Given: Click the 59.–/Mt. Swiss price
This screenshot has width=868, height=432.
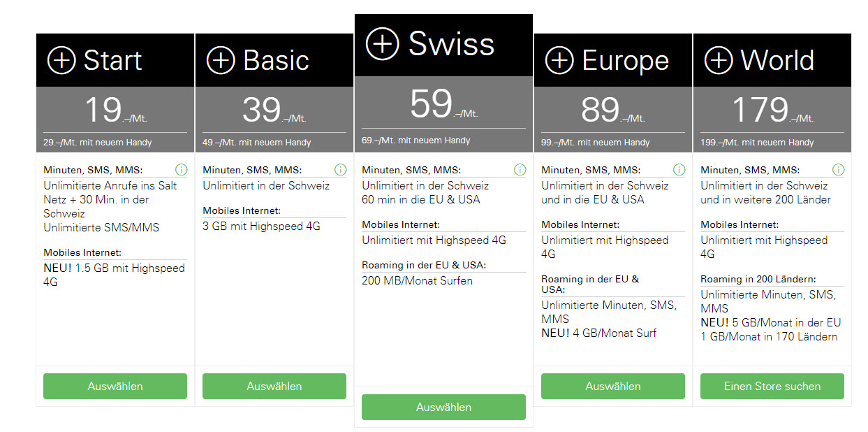Looking at the screenshot, I should coord(443,105).
